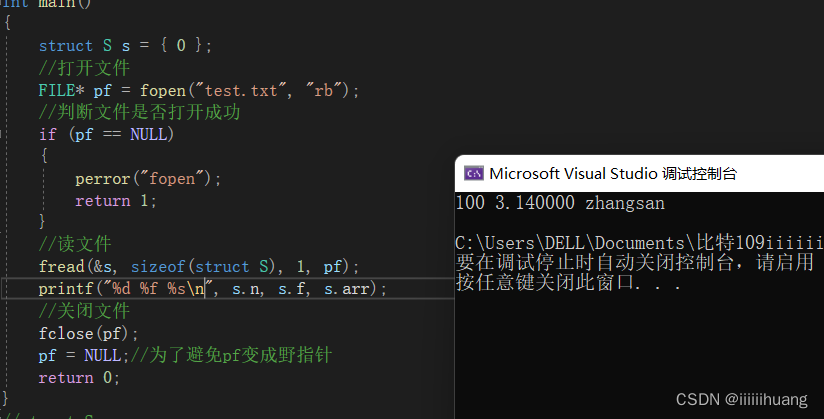824x419 pixels.
Task: Click the fclose(pf); line
Action: pos(88,333)
